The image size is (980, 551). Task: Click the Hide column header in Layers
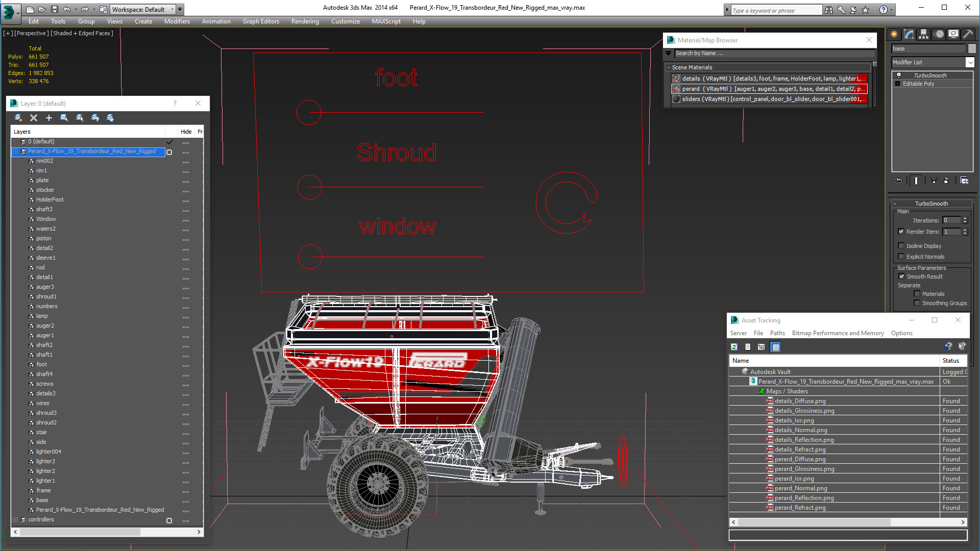(186, 132)
